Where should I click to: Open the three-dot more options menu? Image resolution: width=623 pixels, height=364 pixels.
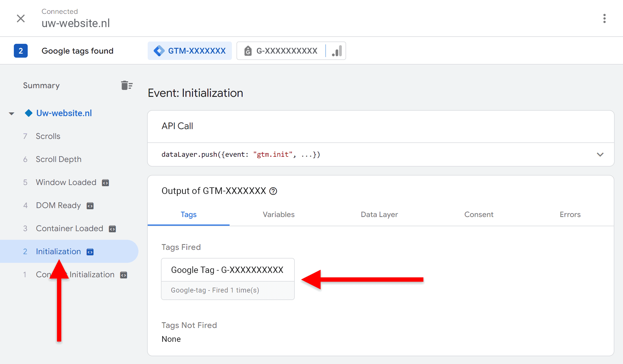click(x=605, y=18)
